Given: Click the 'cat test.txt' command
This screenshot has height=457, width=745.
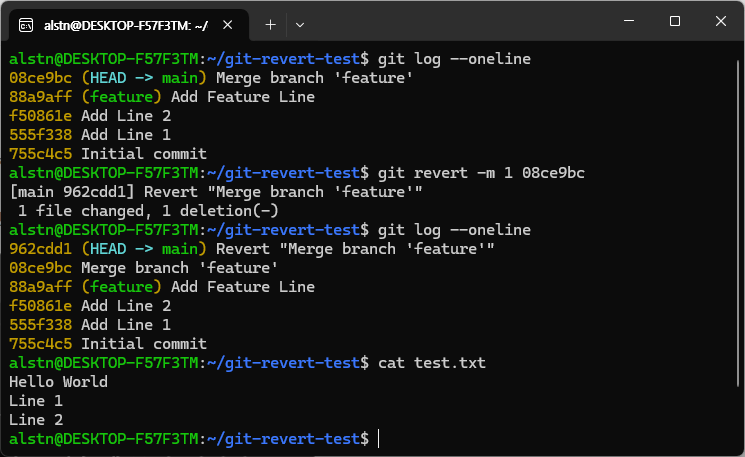Looking at the screenshot, I should (432, 363).
